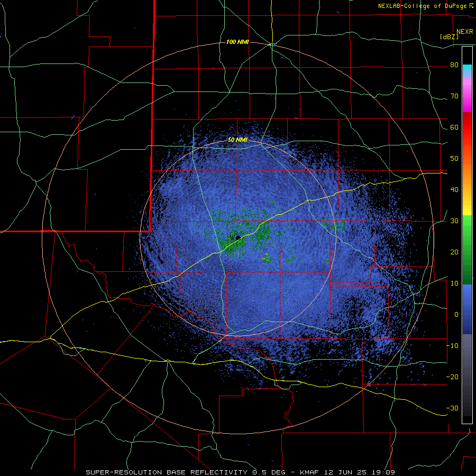Click the 20 value on the dBZ scale

click(x=454, y=252)
